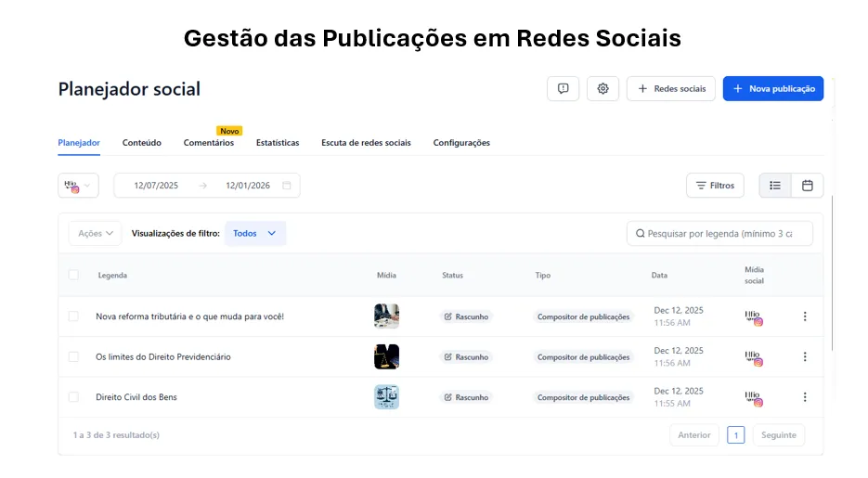
Task: Click the Nova publicação button
Action: pyautogui.click(x=773, y=88)
